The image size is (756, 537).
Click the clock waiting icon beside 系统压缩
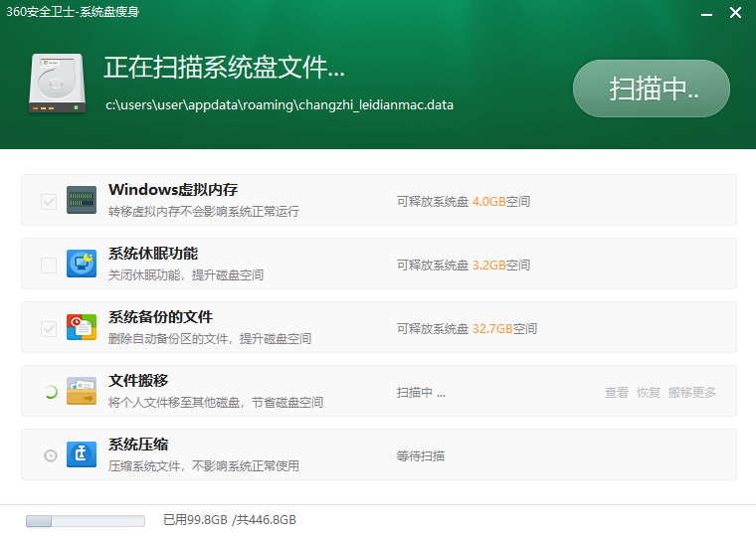pyautogui.click(x=50, y=455)
